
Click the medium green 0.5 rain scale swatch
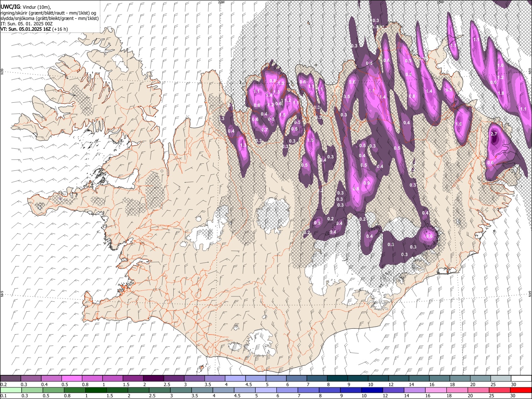click(x=53, y=390)
